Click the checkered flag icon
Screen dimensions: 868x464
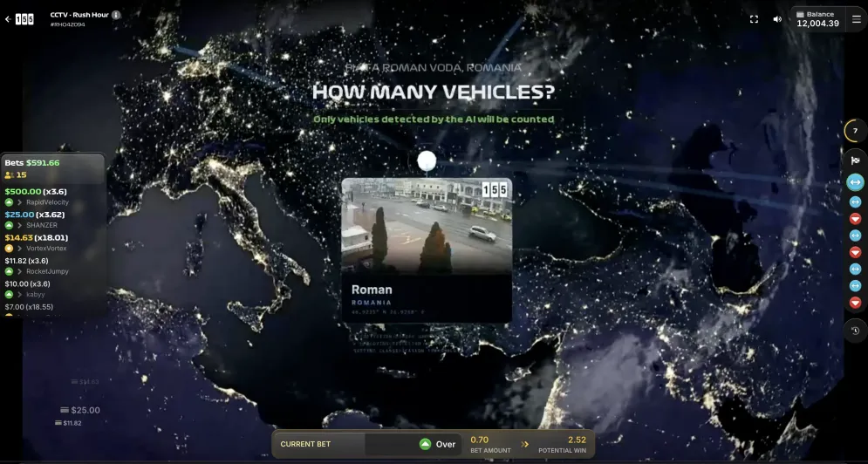855,160
